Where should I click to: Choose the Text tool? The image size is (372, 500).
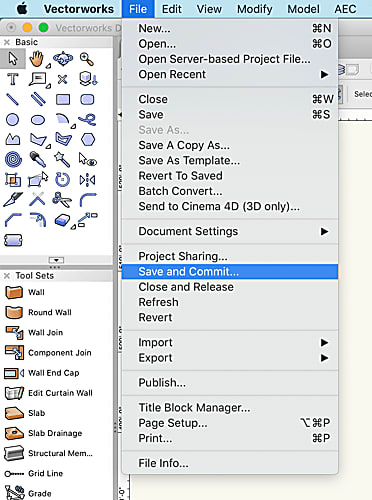click(13, 79)
